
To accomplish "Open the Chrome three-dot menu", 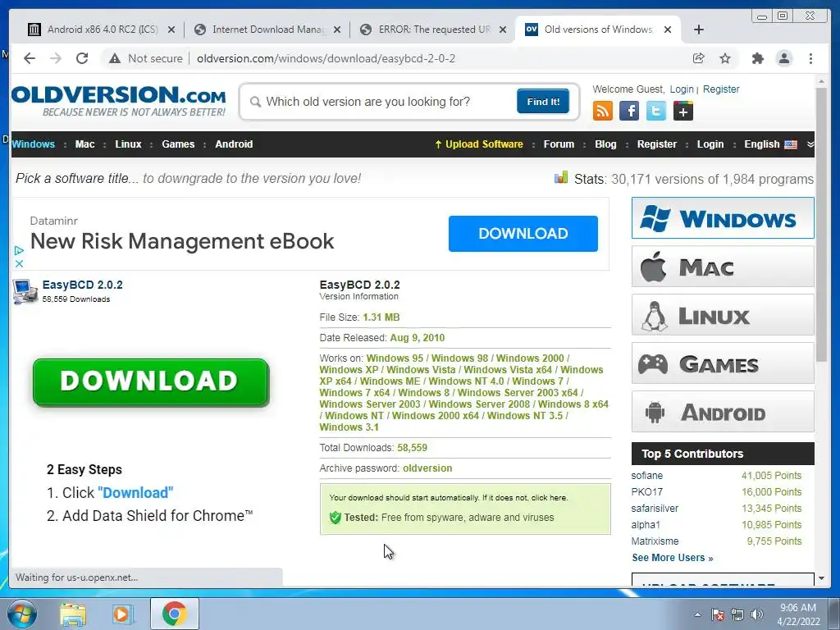I will pyautogui.click(x=810, y=58).
